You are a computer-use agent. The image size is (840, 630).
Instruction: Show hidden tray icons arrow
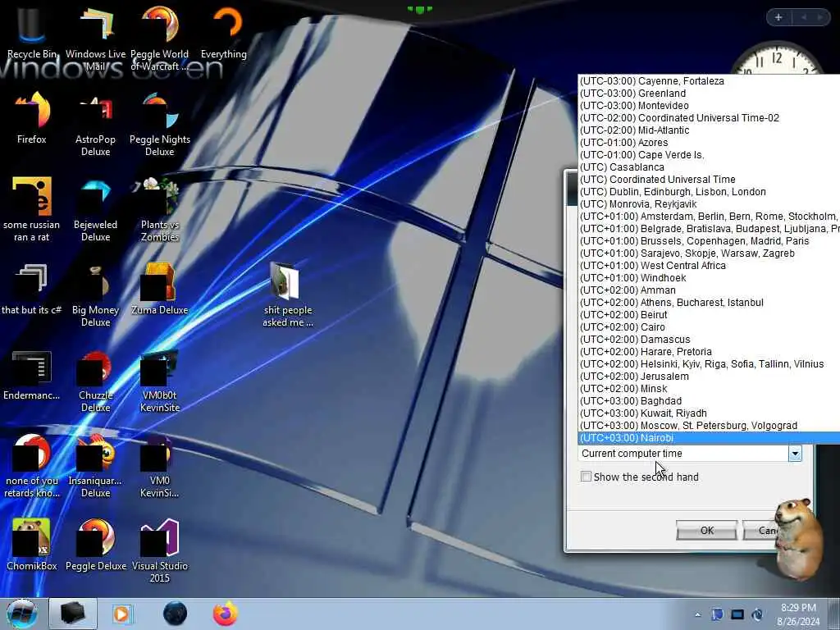(x=697, y=615)
